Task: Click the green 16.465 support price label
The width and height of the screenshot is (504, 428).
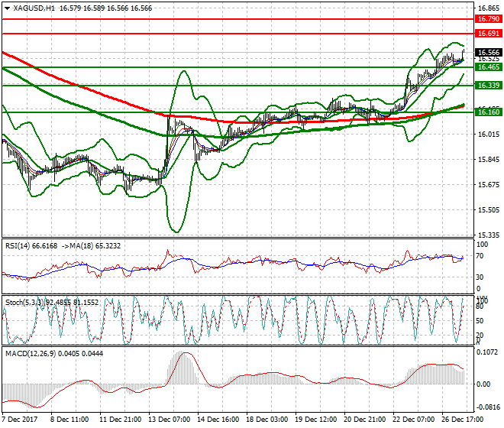Action: (x=488, y=67)
